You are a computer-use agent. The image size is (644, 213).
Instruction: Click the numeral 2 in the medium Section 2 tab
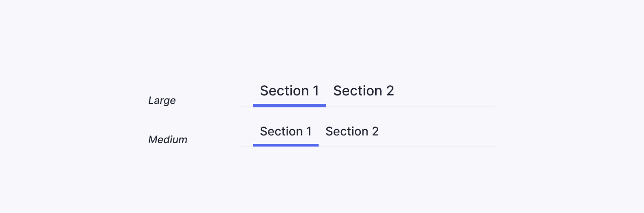375,131
